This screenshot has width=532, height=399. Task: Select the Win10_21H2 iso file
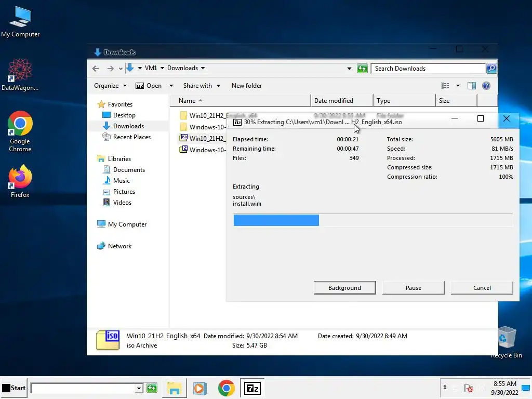point(202,138)
